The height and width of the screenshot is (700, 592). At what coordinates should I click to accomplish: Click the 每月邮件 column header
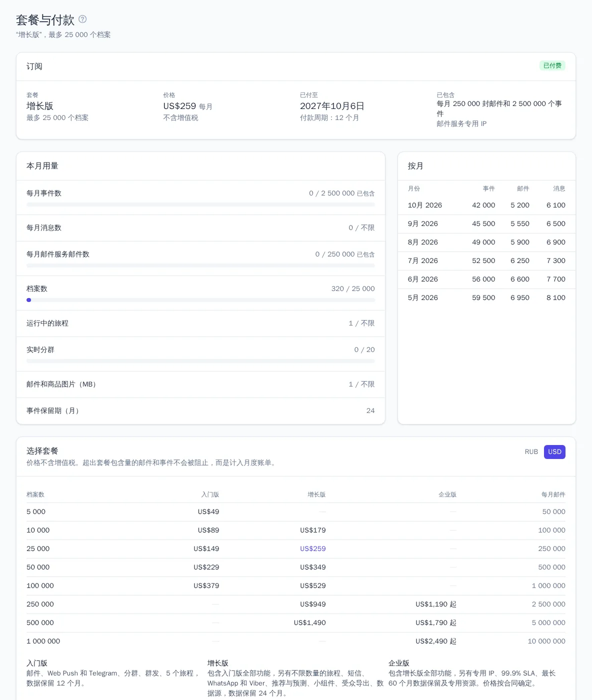tap(553, 494)
